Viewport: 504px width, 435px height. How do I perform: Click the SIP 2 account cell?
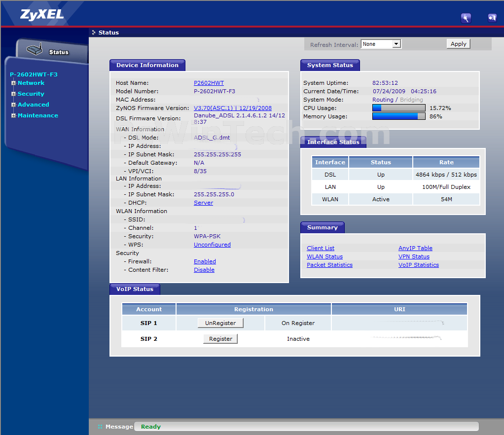148,338
